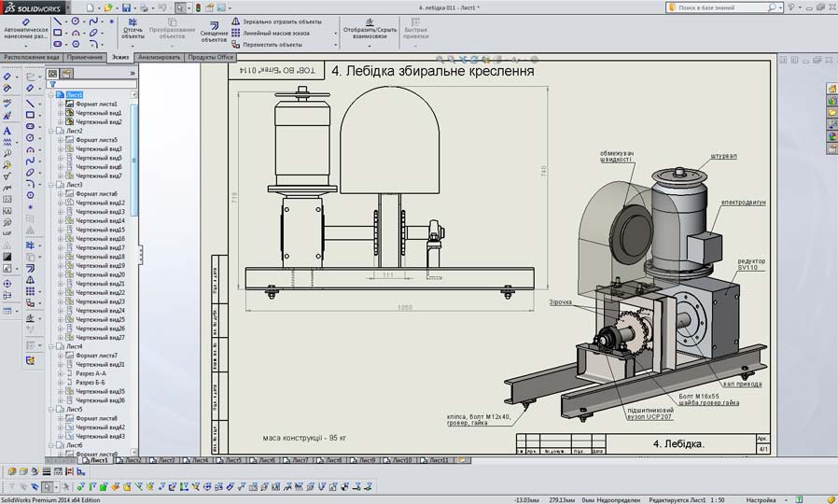Select Чертежный вид12 in the tree
Screen dimensions: 838x504
click(100, 203)
